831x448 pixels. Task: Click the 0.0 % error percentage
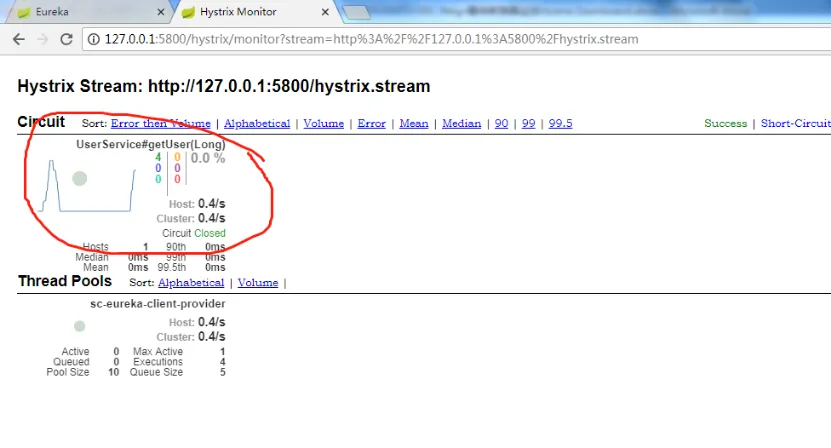(x=208, y=158)
